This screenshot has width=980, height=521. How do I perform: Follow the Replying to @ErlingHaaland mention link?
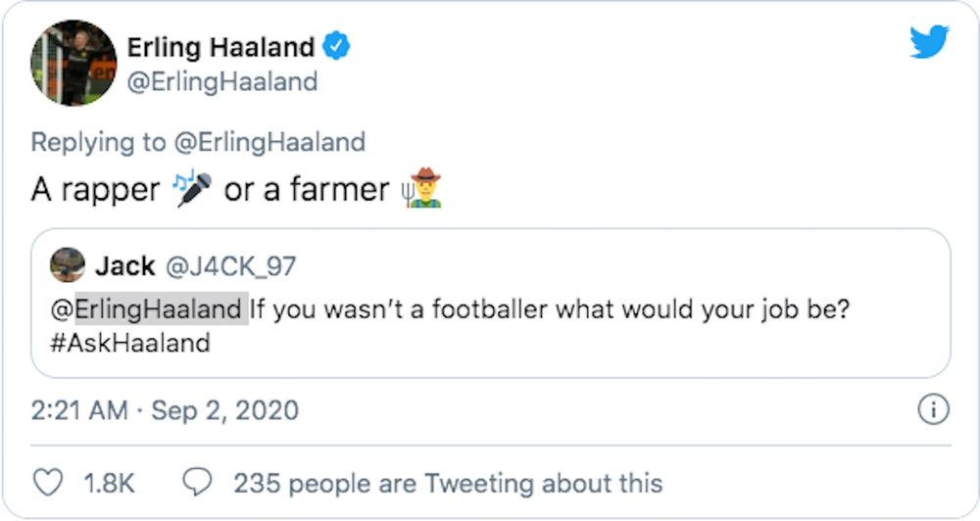point(269,142)
